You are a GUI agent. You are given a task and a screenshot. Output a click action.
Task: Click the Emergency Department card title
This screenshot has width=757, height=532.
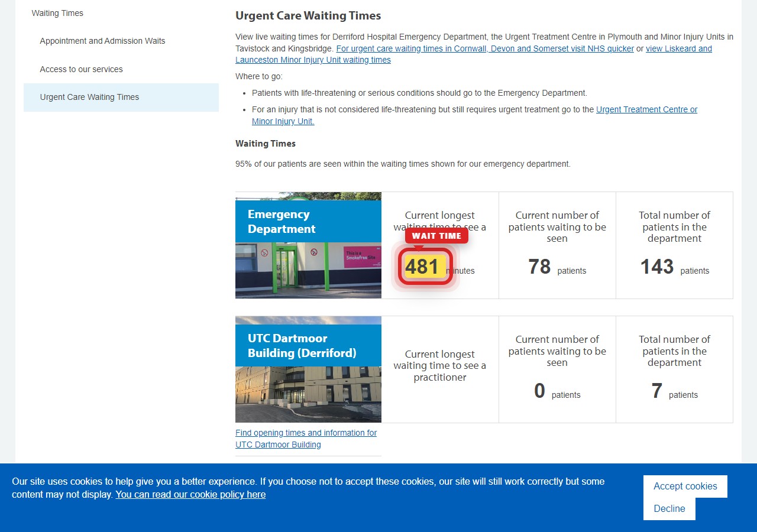point(282,222)
